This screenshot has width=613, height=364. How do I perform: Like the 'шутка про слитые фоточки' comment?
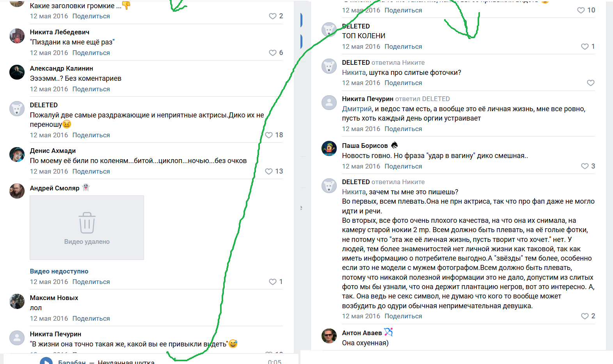(591, 83)
